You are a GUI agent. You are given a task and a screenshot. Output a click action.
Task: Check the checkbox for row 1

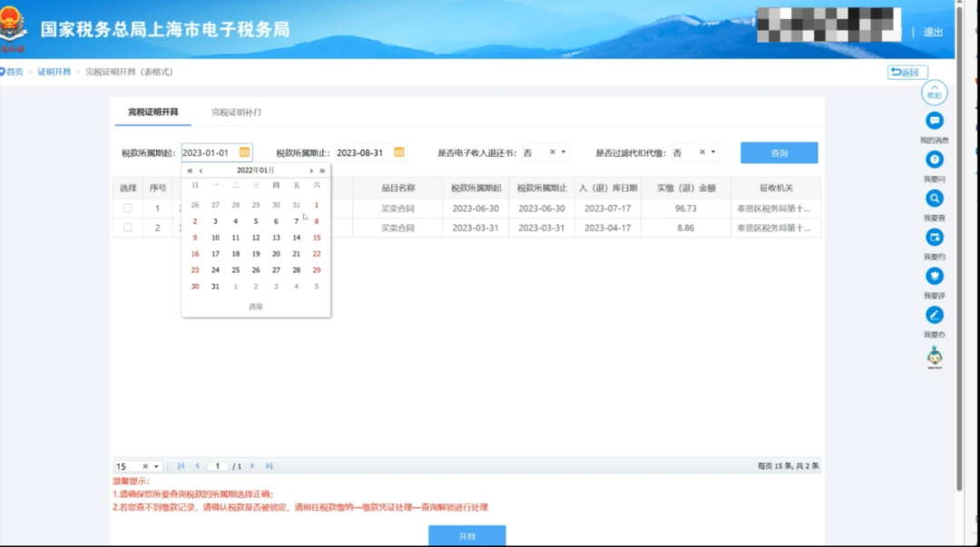coord(128,209)
